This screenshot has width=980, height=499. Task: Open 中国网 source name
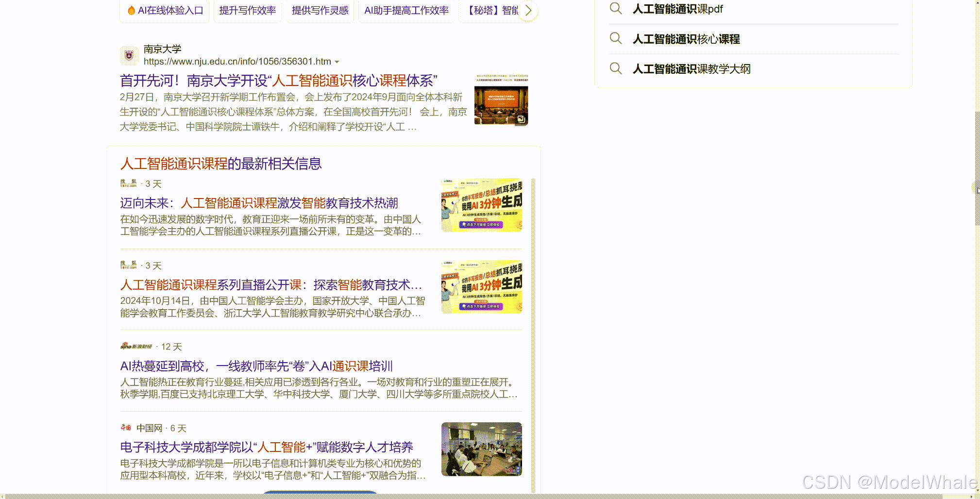[149, 428]
